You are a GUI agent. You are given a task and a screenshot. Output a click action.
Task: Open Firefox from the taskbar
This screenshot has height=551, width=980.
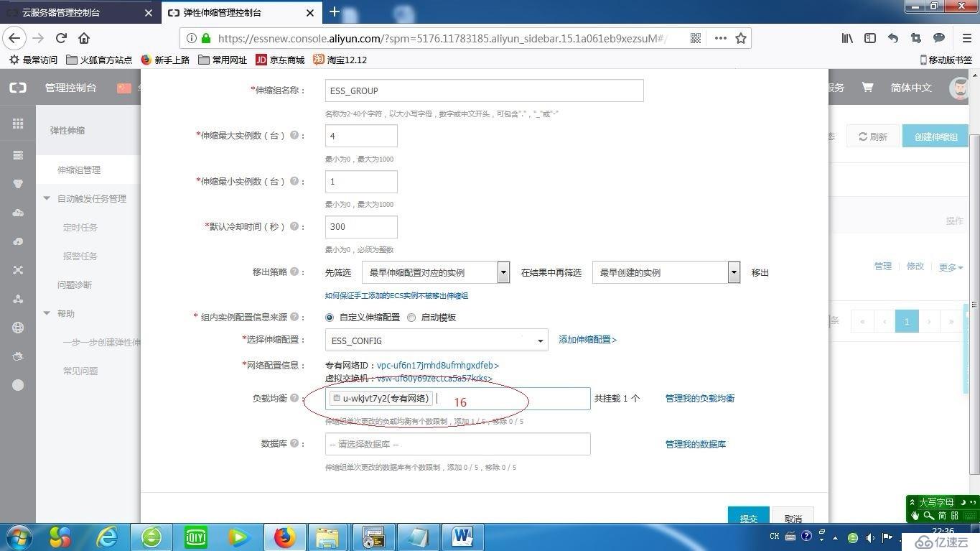(285, 537)
